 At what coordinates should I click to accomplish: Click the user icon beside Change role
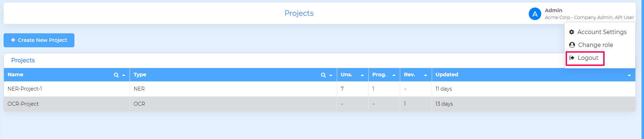572,45
